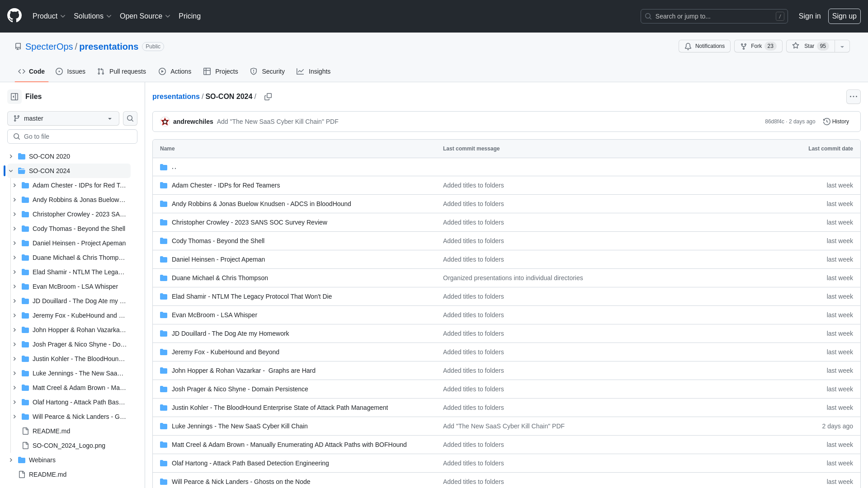The width and height of the screenshot is (868, 488).
Task: Open the Pricing page
Action: (x=189, y=16)
